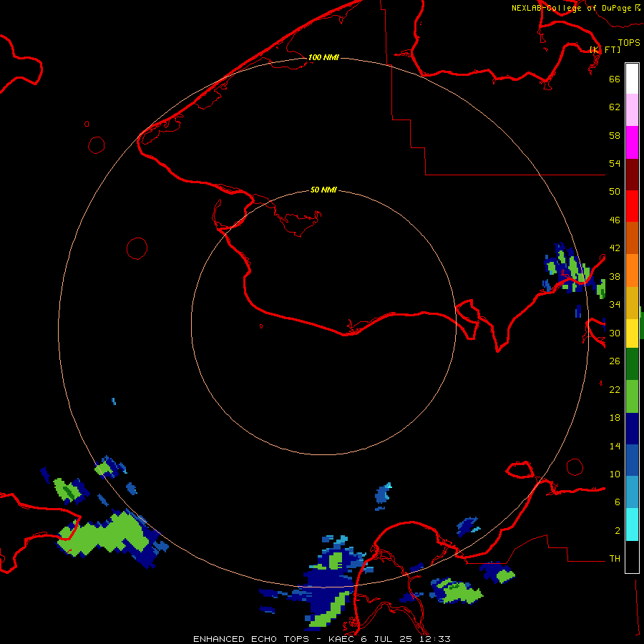Pick the light green legend swatch
644x644 pixels.
click(x=632, y=396)
